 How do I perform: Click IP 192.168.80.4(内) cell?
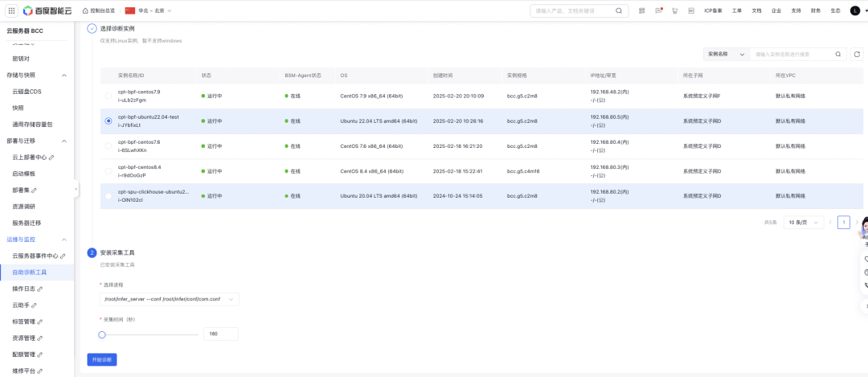pos(609,141)
